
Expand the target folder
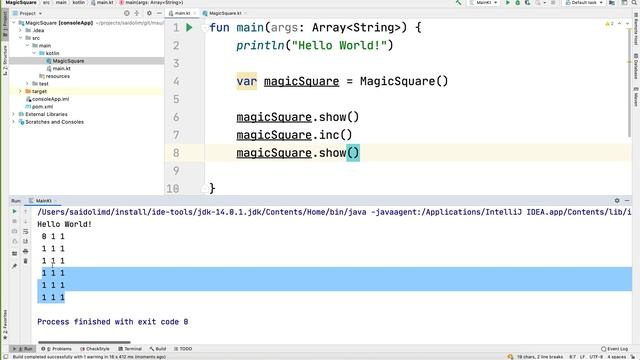pos(20,91)
